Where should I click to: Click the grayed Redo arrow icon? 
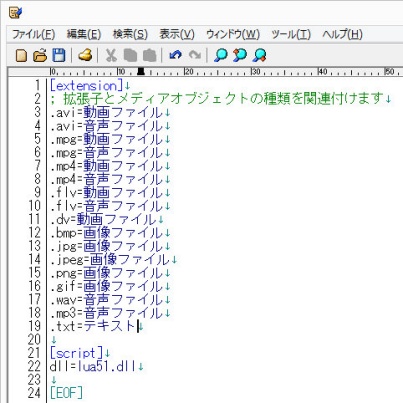click(195, 55)
